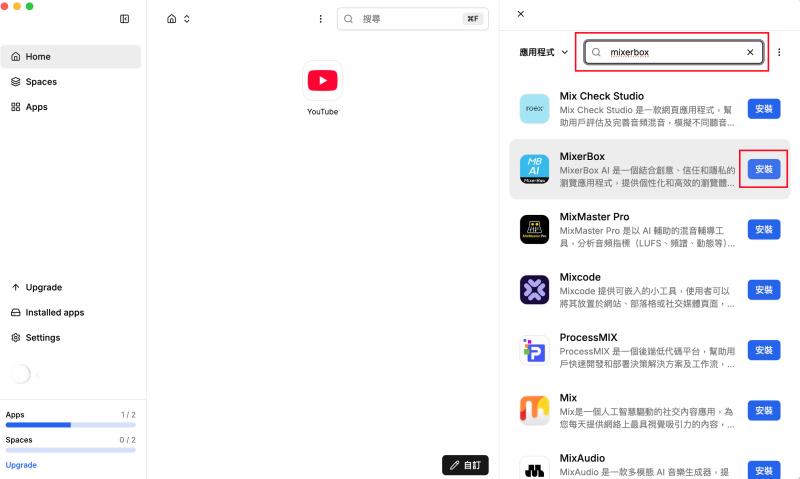Open the app panel three-dot options
800x479 pixels.
[779, 52]
